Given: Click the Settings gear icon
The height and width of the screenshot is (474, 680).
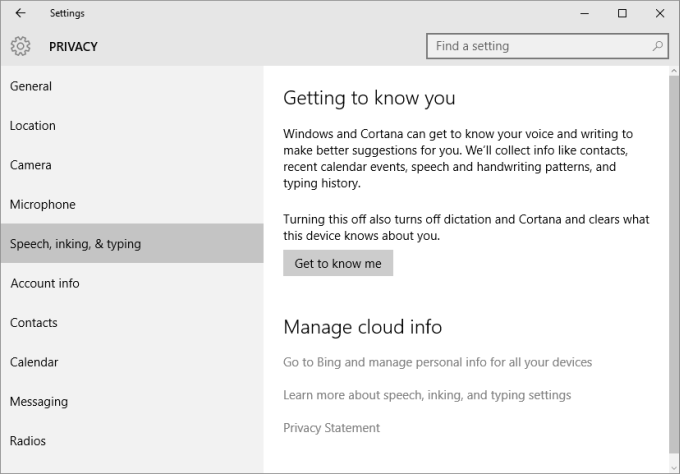Looking at the screenshot, I should (20, 46).
